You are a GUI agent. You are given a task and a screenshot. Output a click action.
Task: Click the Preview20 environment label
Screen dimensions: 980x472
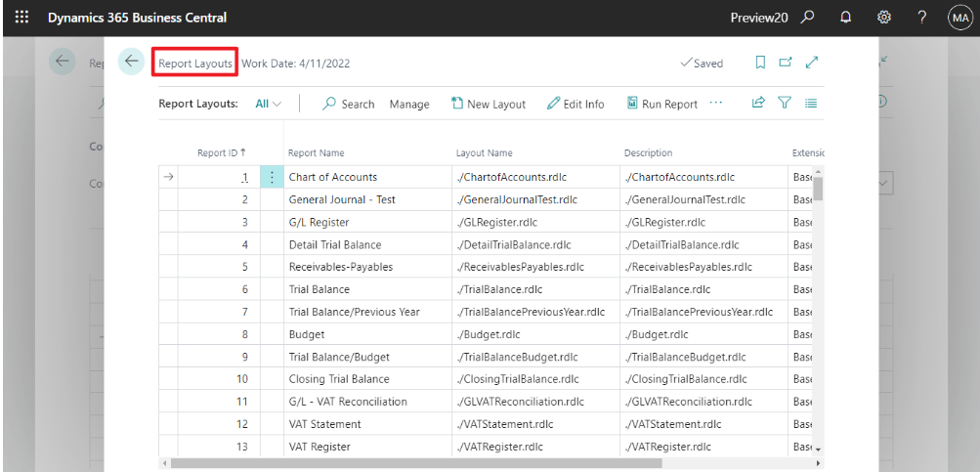point(759,19)
